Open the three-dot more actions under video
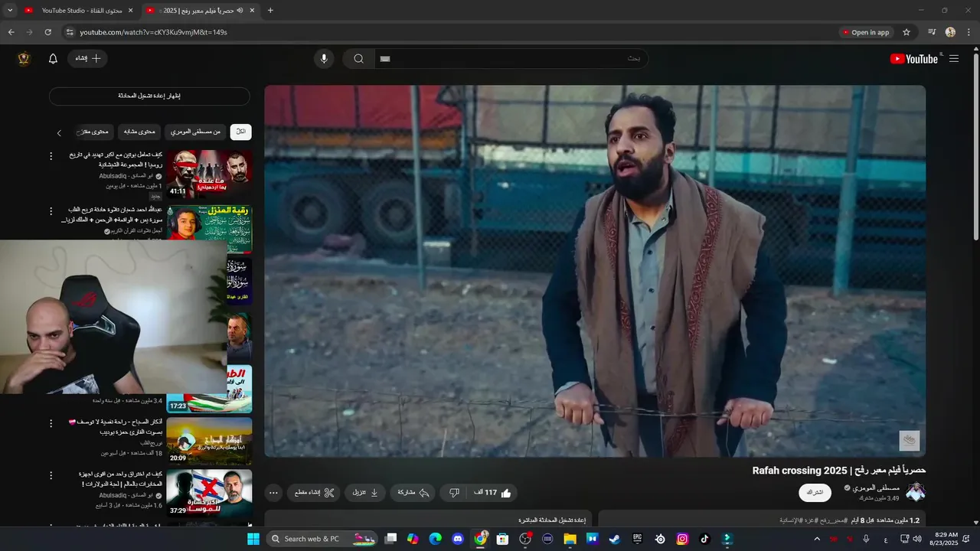980x551 pixels. pyautogui.click(x=273, y=493)
